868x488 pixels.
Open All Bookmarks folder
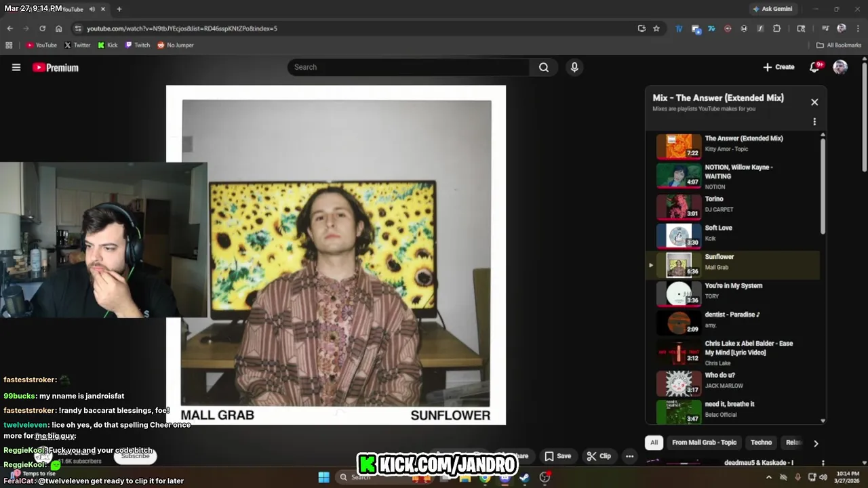click(839, 45)
